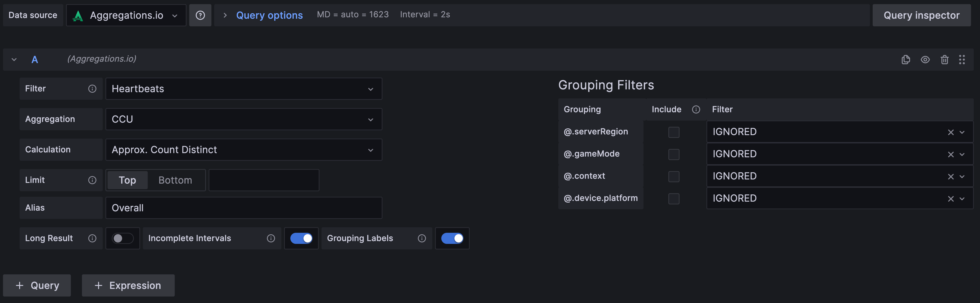Click the info icon beside the Filter label
The image size is (980, 303).
coord(92,89)
